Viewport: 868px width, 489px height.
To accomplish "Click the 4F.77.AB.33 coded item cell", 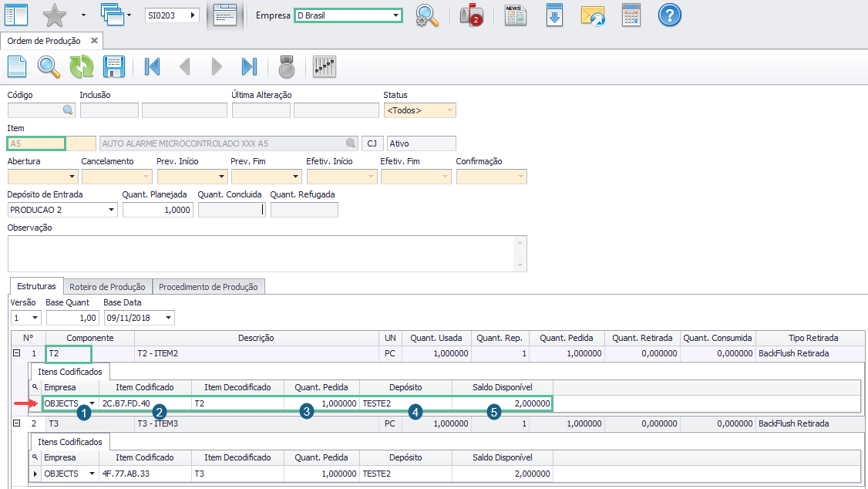I will click(145, 474).
